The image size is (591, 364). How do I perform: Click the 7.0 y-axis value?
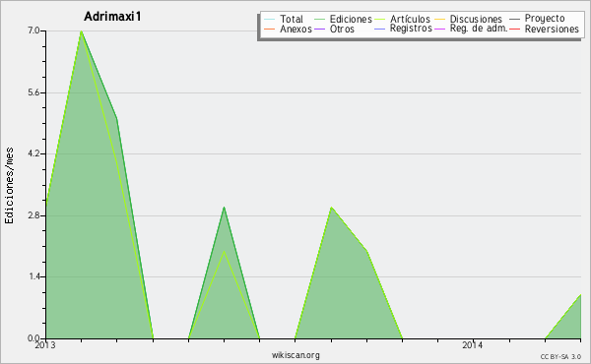(x=33, y=30)
